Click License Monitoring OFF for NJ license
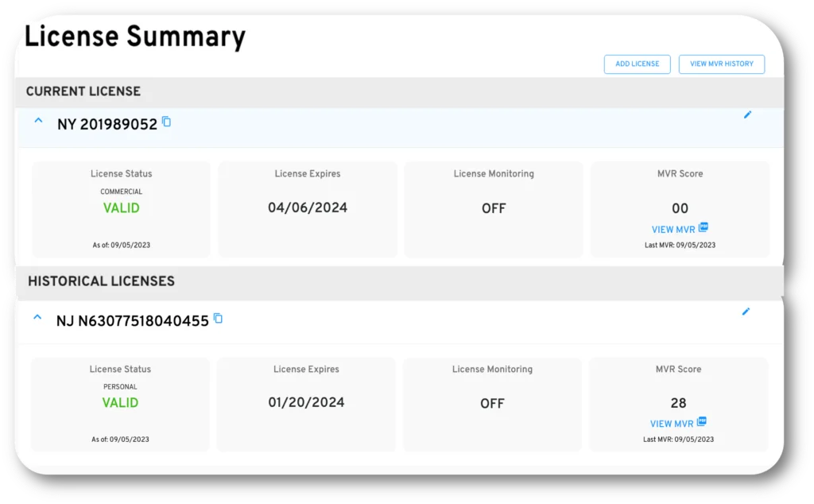The image size is (814, 504). (492, 404)
